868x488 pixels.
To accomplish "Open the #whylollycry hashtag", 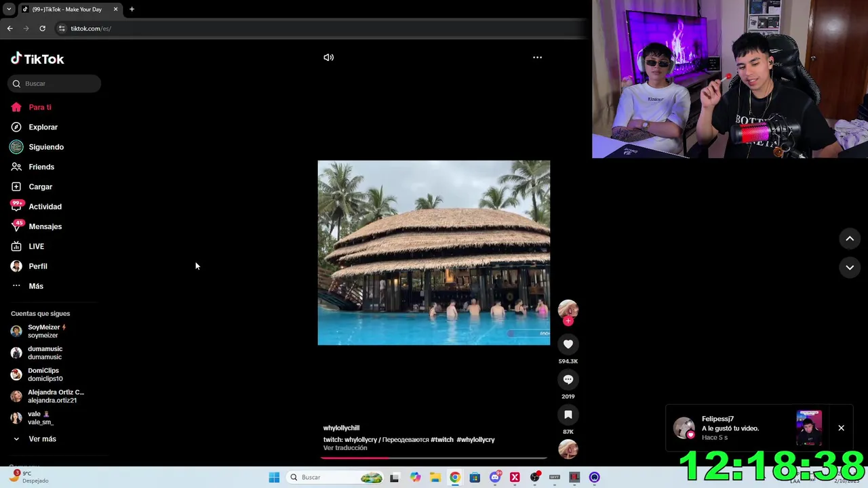I will point(475,440).
